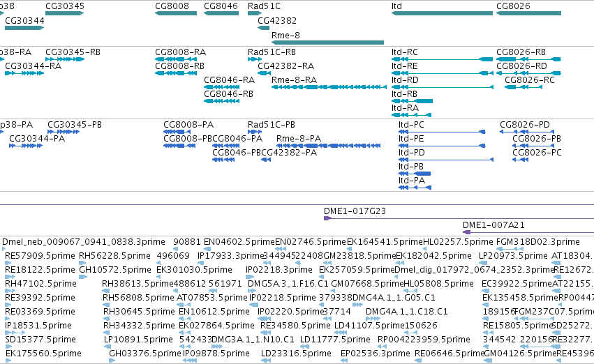594x364 pixels.
Task: Select transcript CG8008-RA
Action: tap(176, 59)
